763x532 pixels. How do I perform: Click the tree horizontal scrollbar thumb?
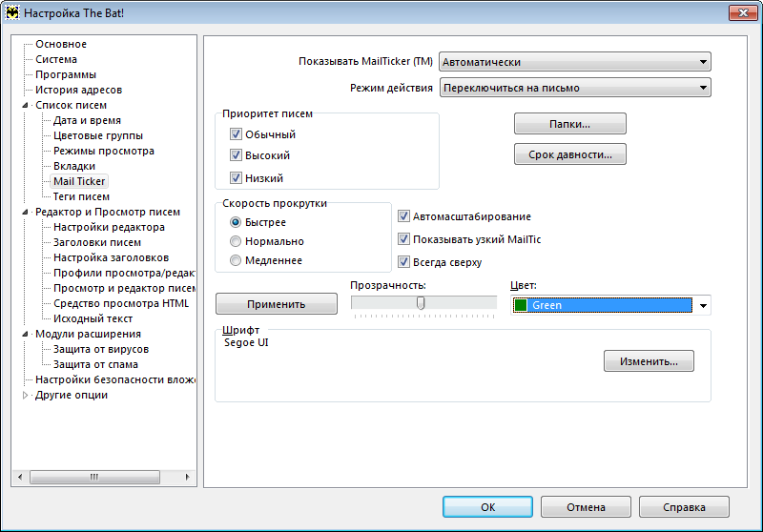pyautogui.click(x=94, y=477)
